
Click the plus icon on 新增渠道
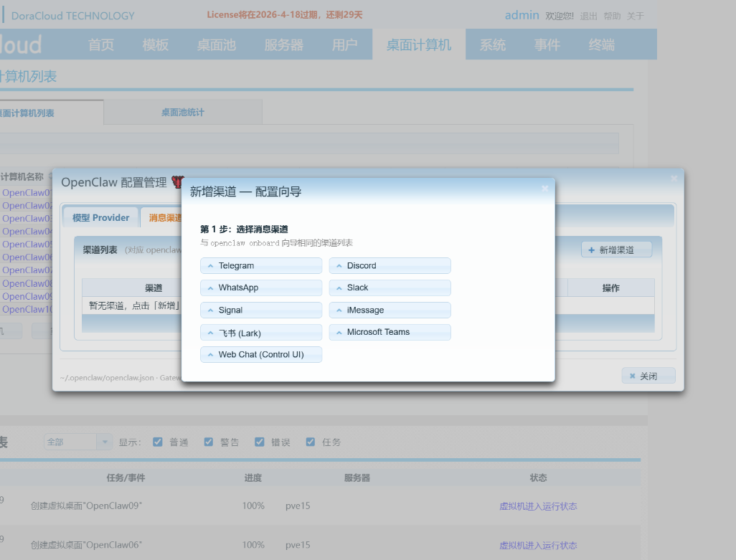591,250
